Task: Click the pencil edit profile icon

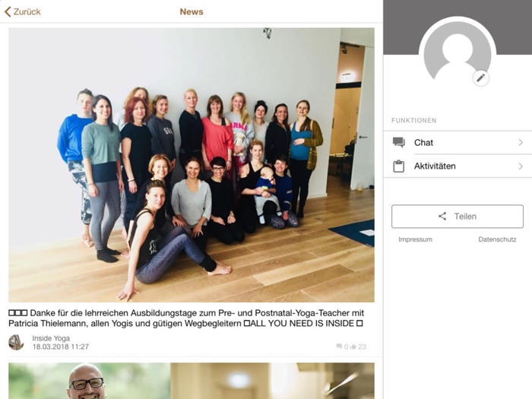Action: (480, 78)
